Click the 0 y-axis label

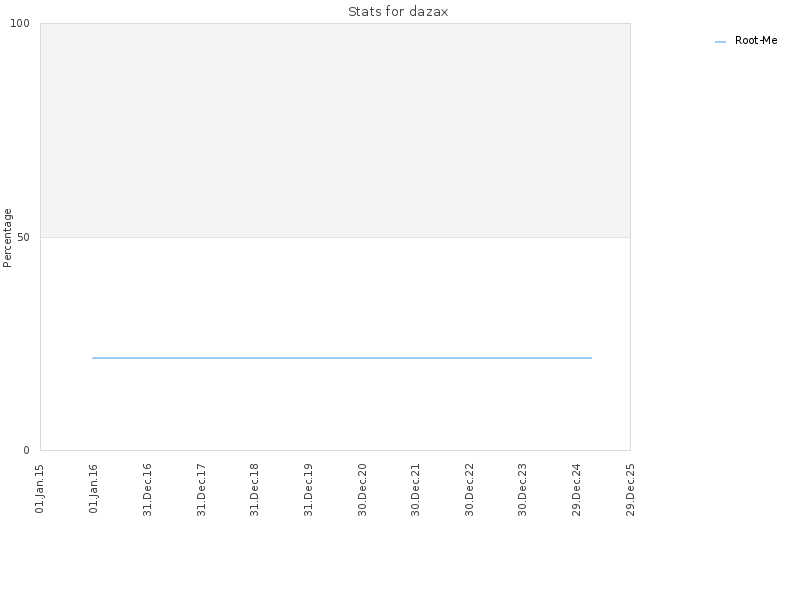(x=27, y=450)
